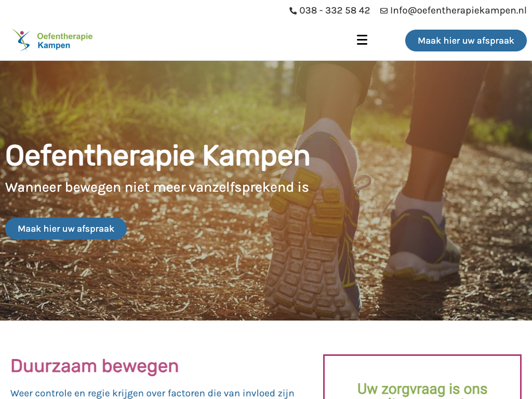Click header Maak hier uw afspraak button
The width and height of the screenshot is (532, 399).
pyautogui.click(x=466, y=41)
